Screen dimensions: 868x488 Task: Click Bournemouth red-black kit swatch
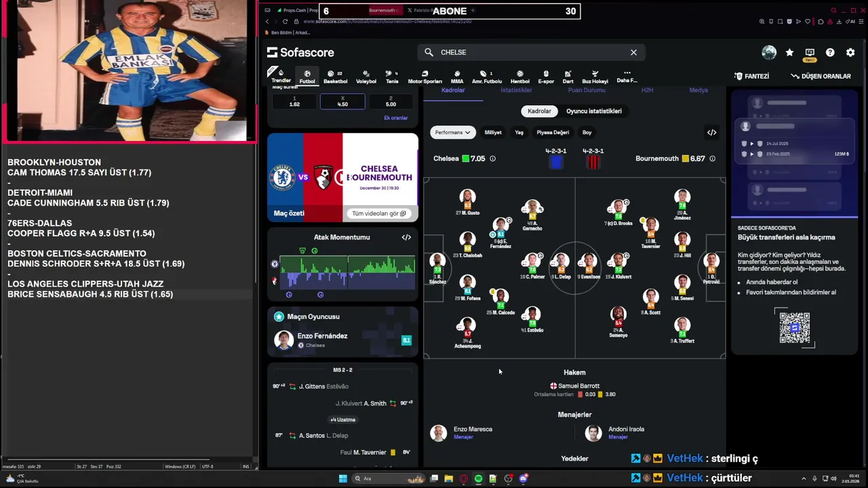(593, 162)
